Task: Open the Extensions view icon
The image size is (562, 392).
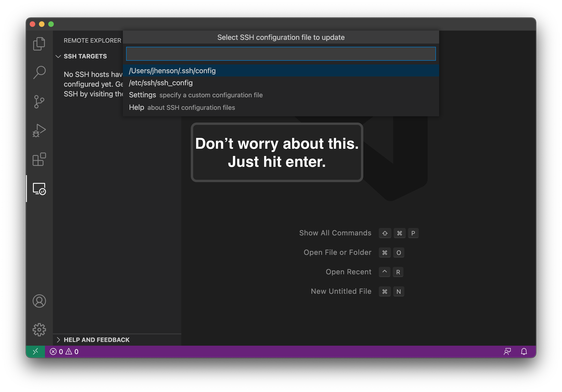Action: (x=39, y=159)
